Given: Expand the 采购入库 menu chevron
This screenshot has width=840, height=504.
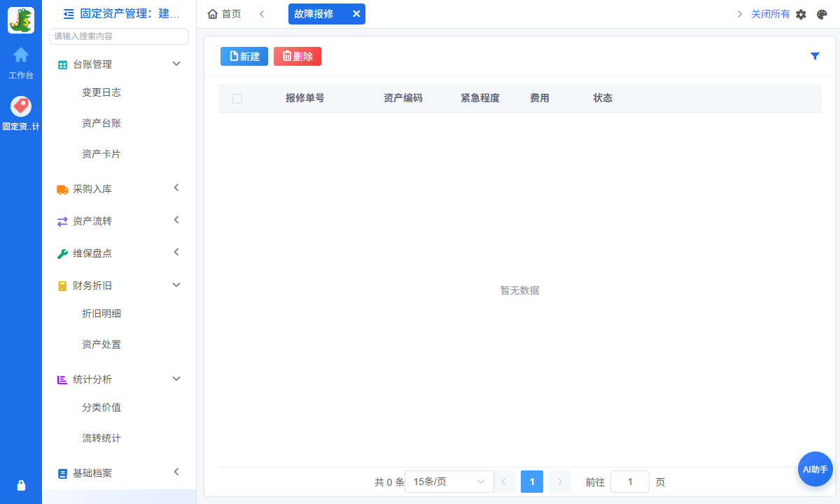Looking at the screenshot, I should pyautogui.click(x=176, y=188).
